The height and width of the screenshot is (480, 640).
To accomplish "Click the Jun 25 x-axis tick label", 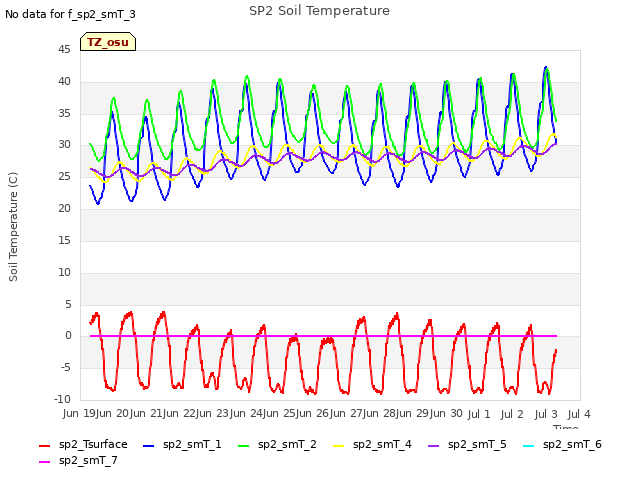I will [x=280, y=413].
